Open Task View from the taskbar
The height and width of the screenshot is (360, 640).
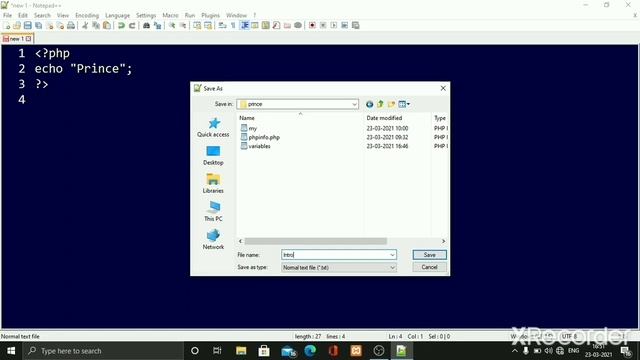click(217, 351)
